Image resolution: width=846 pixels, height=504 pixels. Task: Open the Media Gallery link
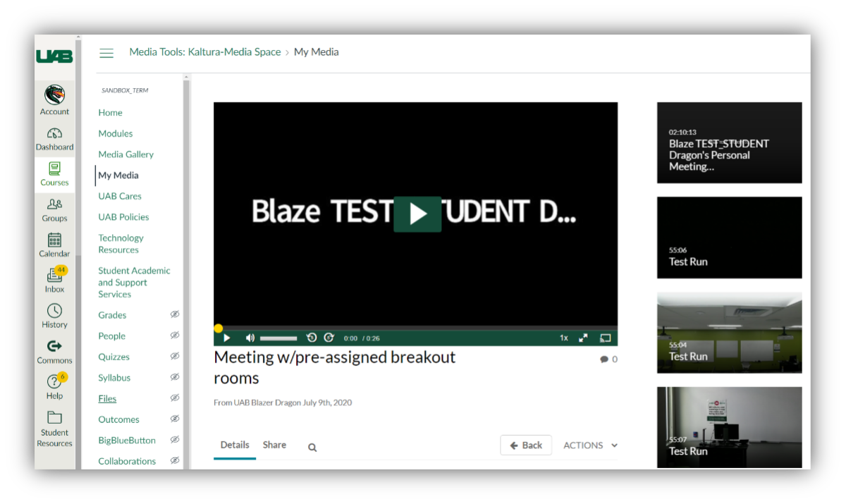(x=125, y=154)
